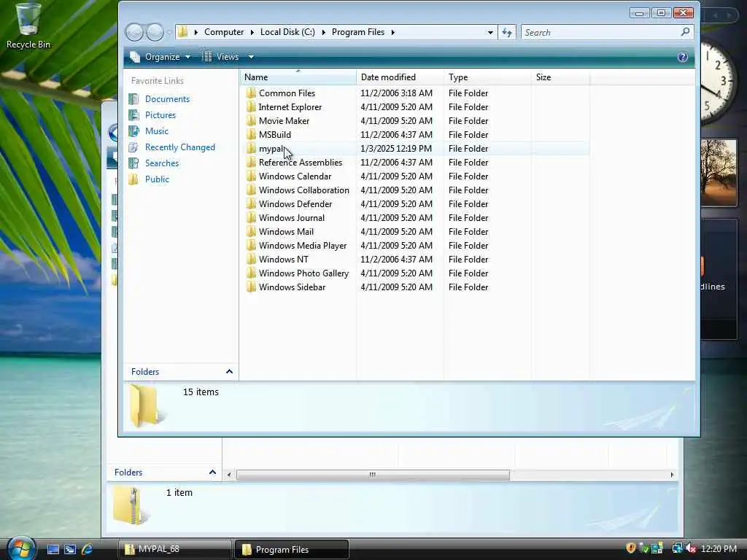Launch Internet Explorer from quick launch
The width and height of the screenshot is (747, 560).
click(87, 550)
